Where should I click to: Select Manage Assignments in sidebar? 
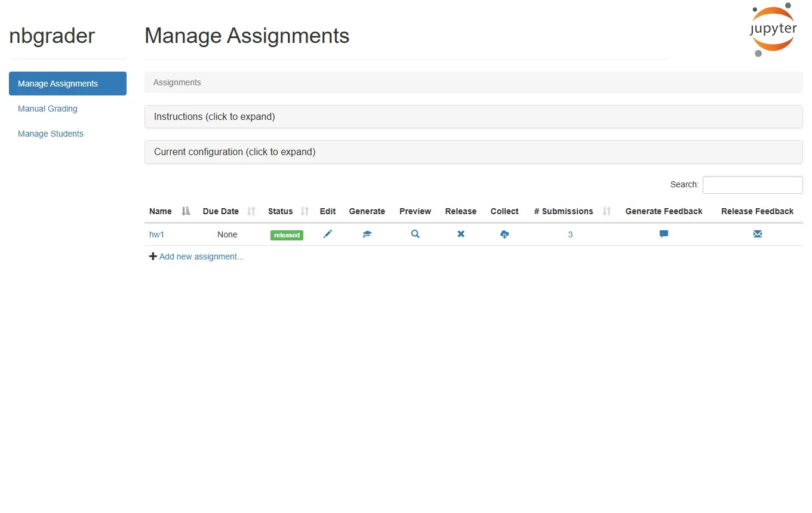click(x=67, y=84)
